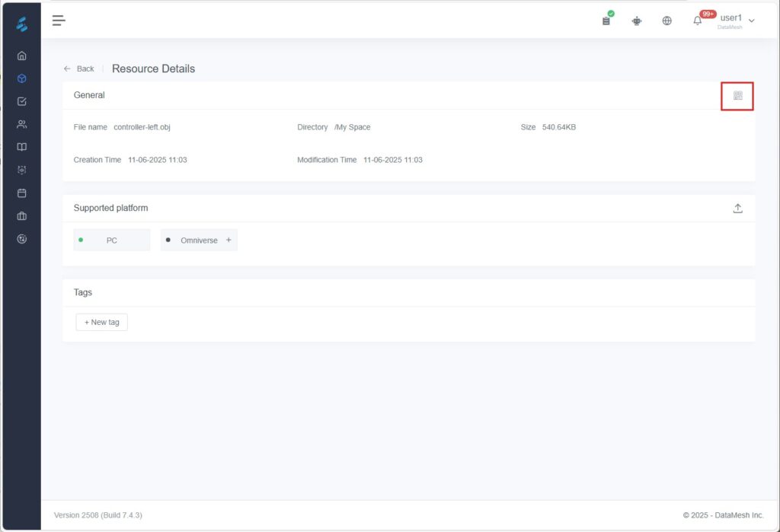Add the Omniverse platform with the plus
Image resolution: width=780 pixels, height=532 pixels.
(229, 241)
